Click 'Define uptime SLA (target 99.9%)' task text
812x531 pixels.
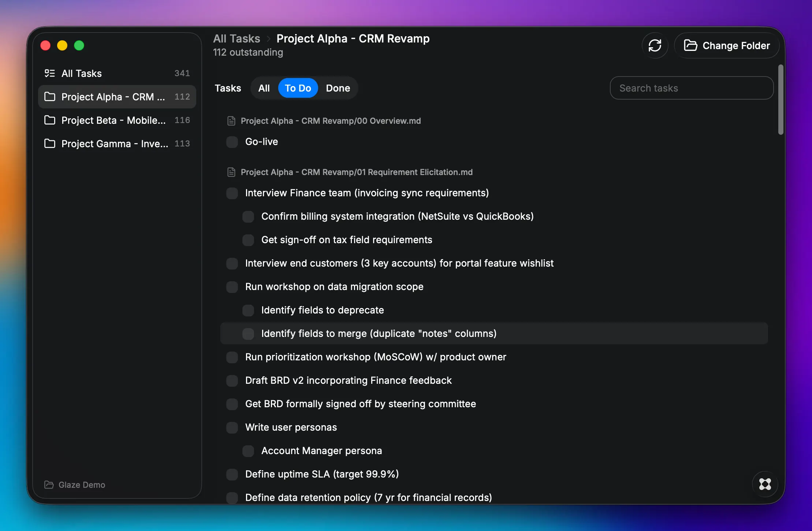[x=322, y=474]
